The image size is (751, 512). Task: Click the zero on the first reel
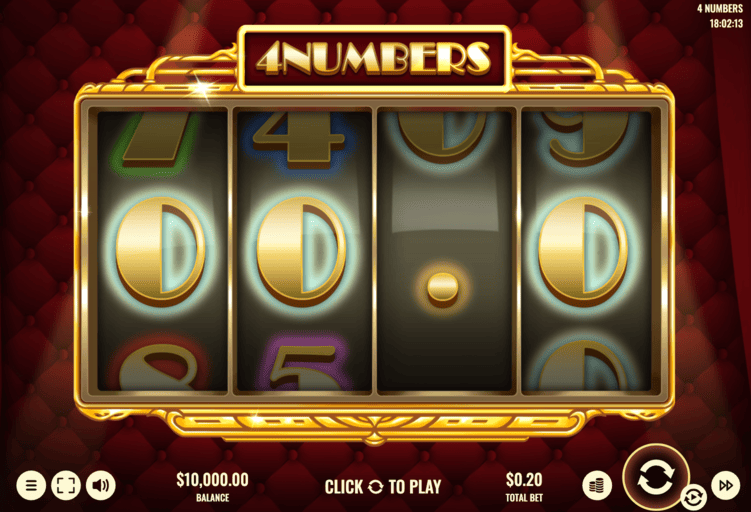[161, 251]
